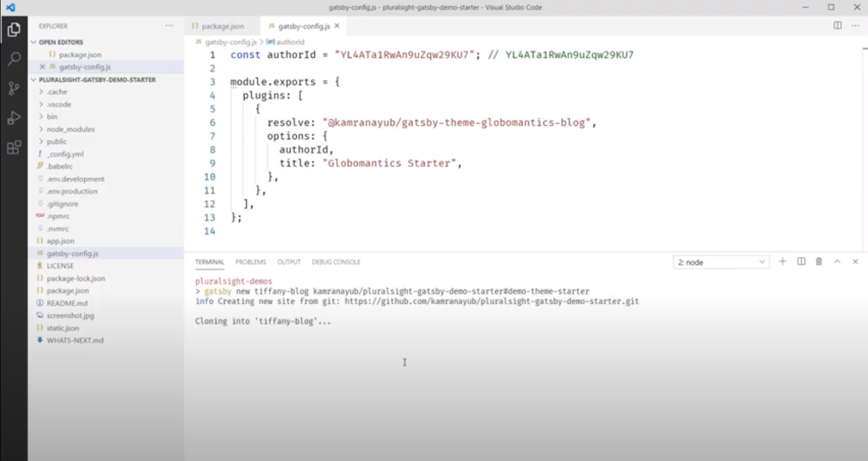Open the .nvmrc file
This screenshot has height=461, width=868.
(58, 229)
